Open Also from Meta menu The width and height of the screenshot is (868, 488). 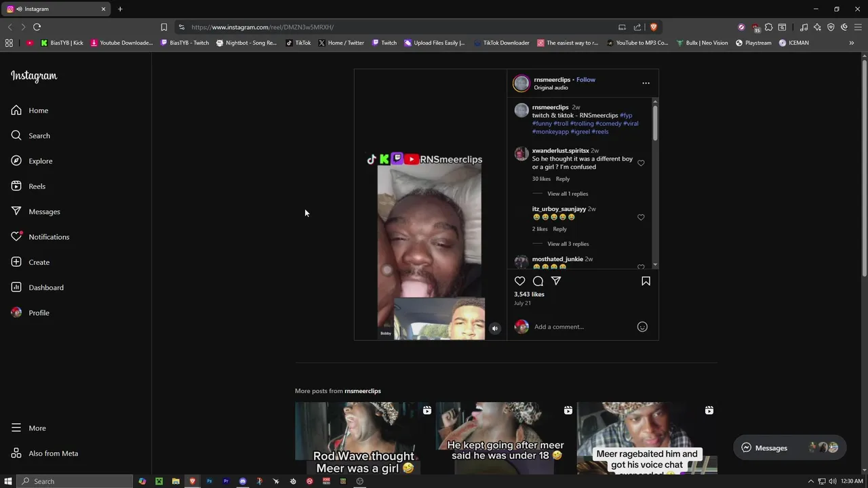pyautogui.click(x=45, y=453)
